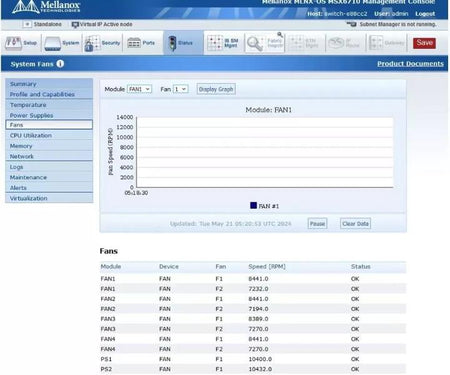Screen dimensions: 450x375
Task: Click the red Save button
Action: [424, 43]
